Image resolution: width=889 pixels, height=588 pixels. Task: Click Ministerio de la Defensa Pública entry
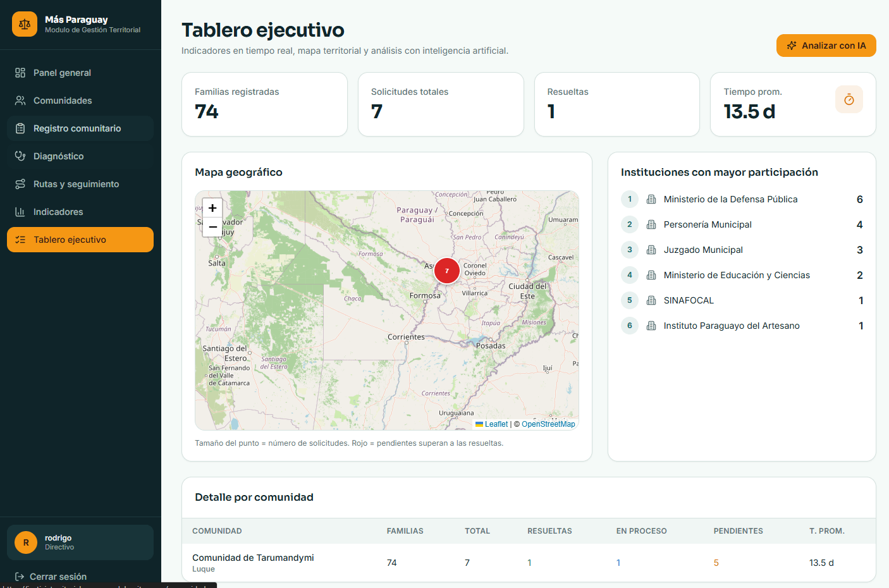pos(742,199)
